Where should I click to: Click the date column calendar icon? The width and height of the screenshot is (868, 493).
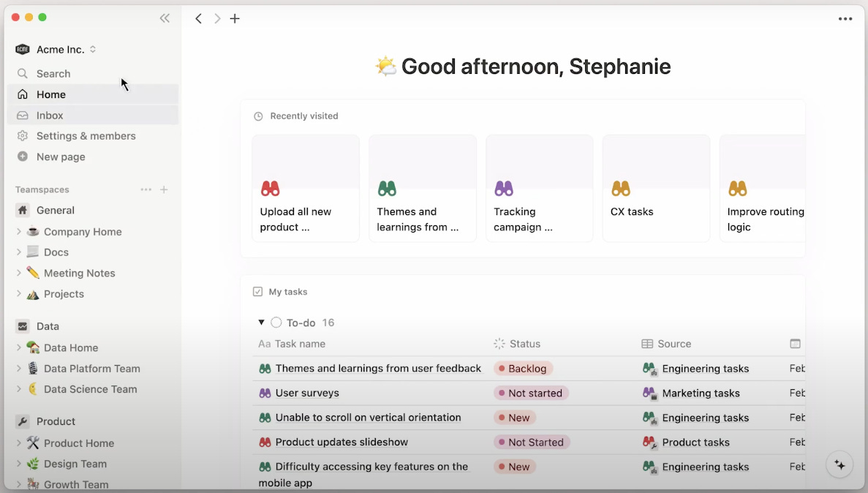pyautogui.click(x=795, y=344)
